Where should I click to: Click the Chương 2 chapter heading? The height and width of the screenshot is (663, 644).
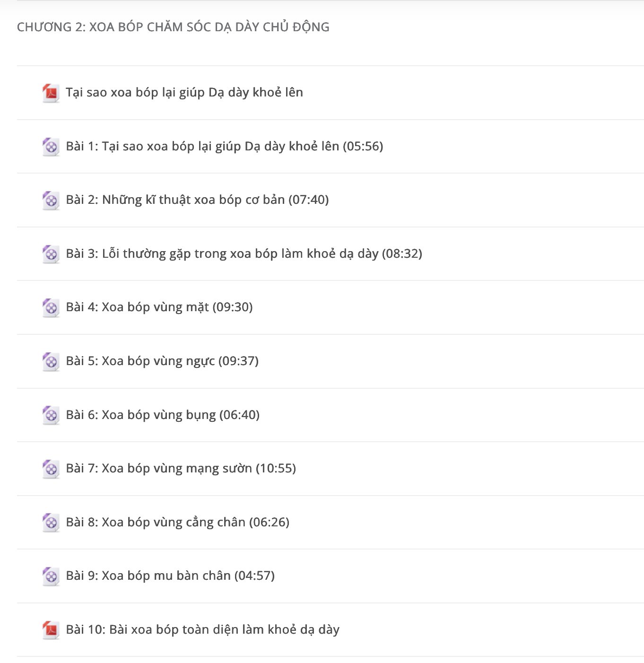click(x=173, y=27)
